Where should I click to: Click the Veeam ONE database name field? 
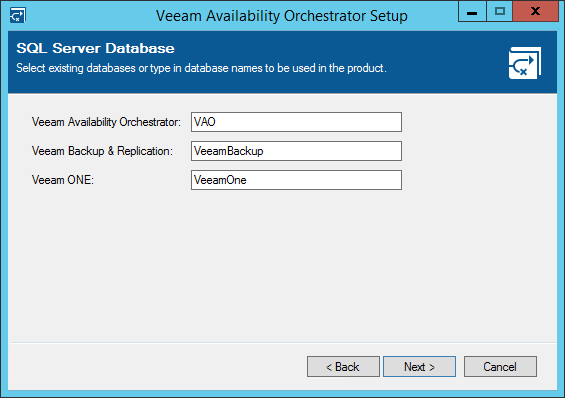pyautogui.click(x=296, y=180)
